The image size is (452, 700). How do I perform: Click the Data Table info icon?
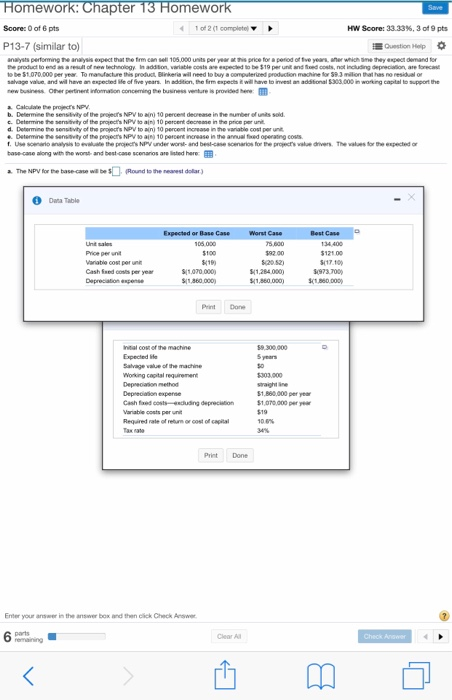pos(37,200)
